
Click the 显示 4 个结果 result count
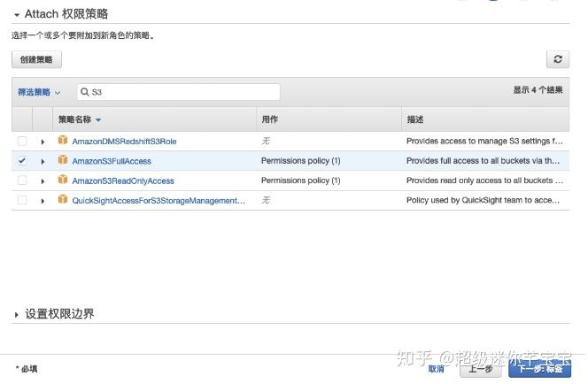538,90
